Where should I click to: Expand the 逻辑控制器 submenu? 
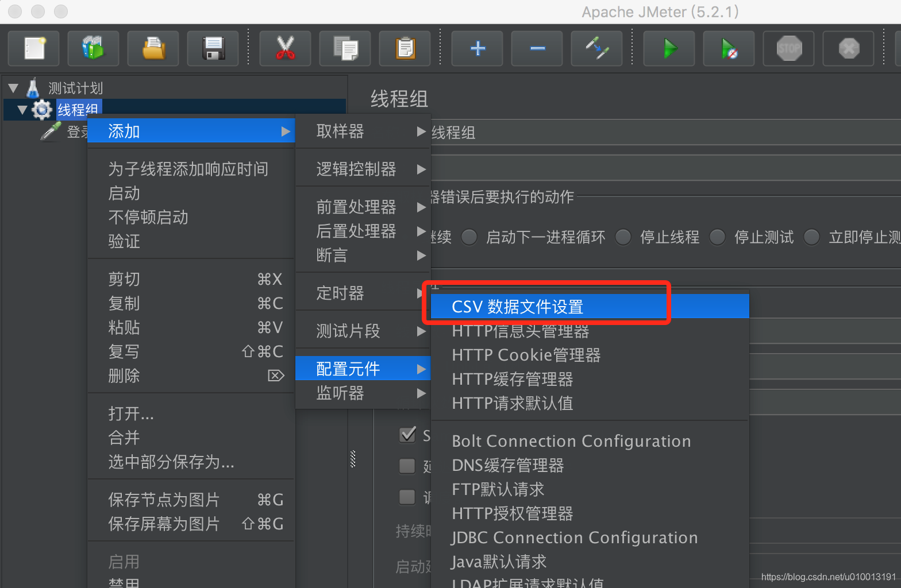(363, 169)
